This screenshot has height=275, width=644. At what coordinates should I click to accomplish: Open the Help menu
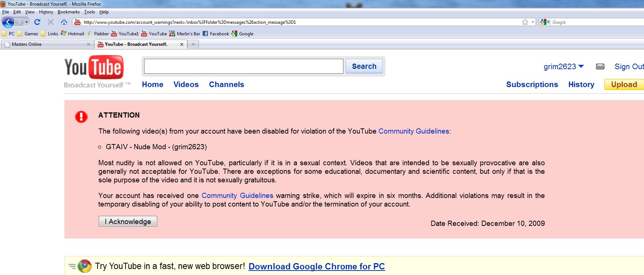(104, 12)
